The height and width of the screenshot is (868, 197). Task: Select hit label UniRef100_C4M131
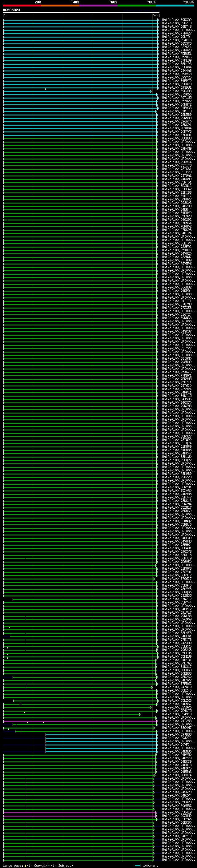[x=177, y=660]
